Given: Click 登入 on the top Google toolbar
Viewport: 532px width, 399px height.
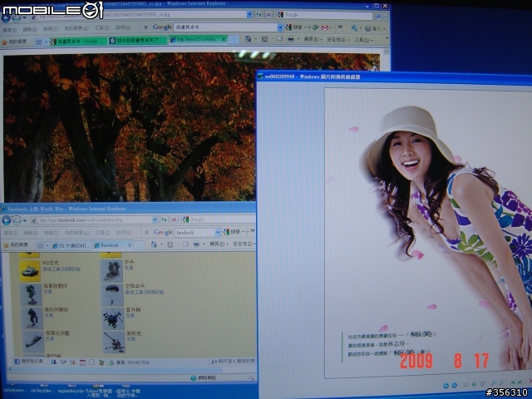Looking at the screenshot, I should (x=373, y=28).
